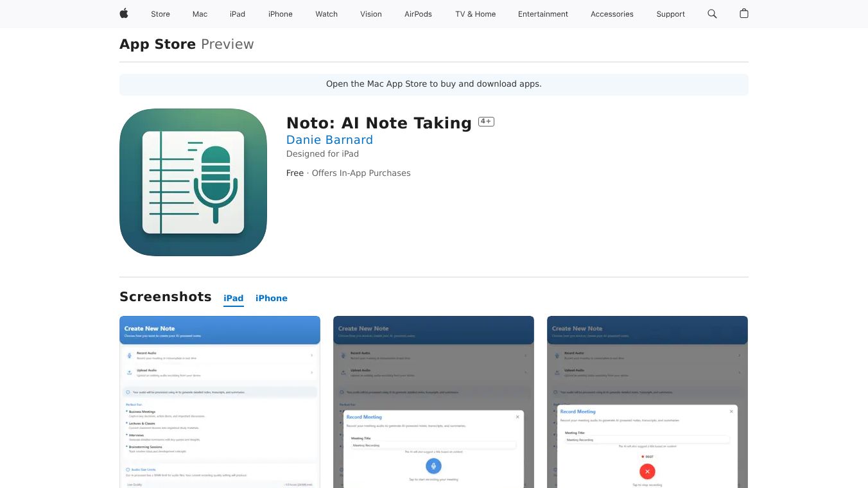
Task: Click the 'Designed for iPad' text
Action: click(x=322, y=153)
